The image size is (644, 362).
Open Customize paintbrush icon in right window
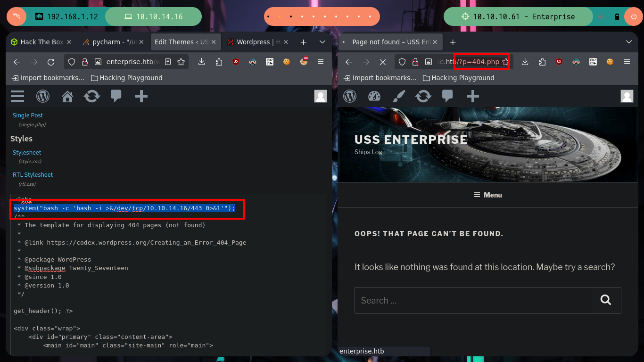point(399,96)
